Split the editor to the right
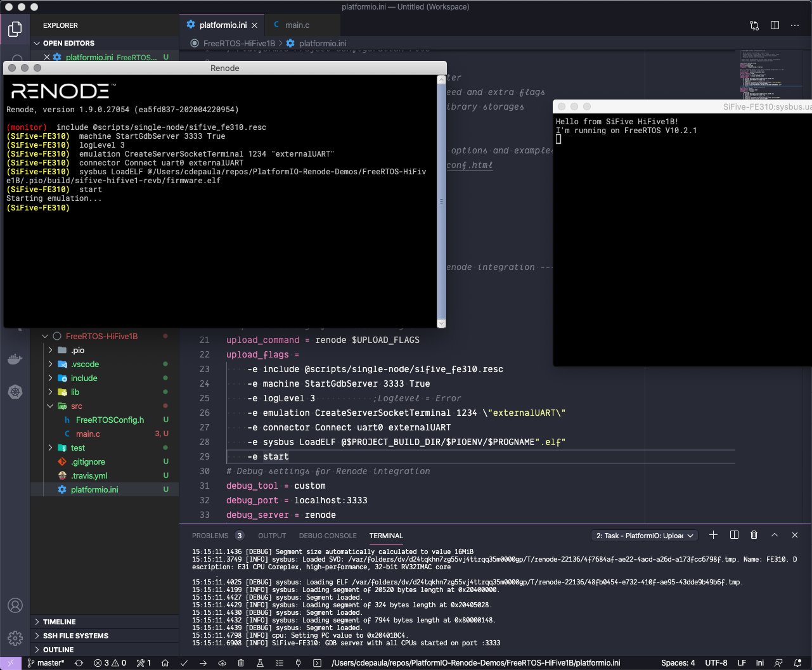Image resolution: width=812 pixels, height=670 pixels. 775,25
